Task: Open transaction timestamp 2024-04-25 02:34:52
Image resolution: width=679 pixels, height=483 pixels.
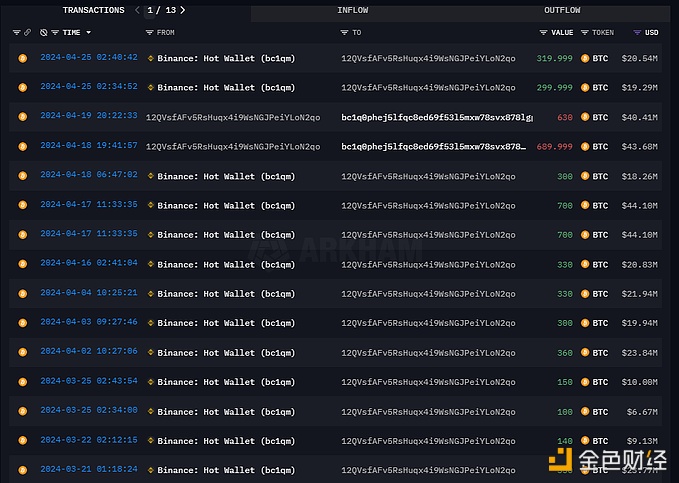Action: click(x=89, y=87)
